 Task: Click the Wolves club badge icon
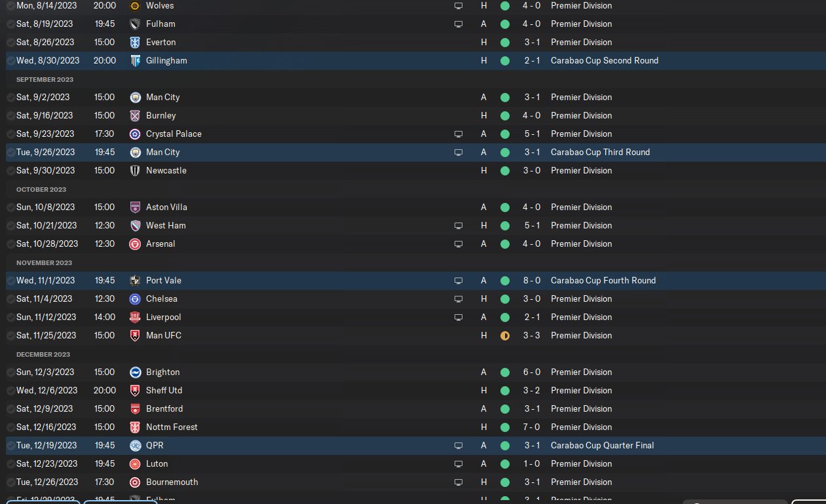pos(135,5)
